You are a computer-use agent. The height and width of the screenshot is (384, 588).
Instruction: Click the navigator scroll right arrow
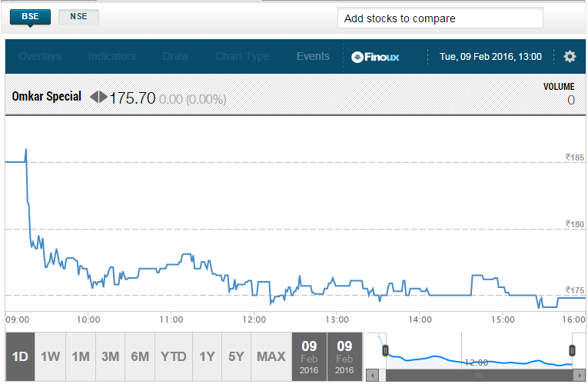pos(579,376)
